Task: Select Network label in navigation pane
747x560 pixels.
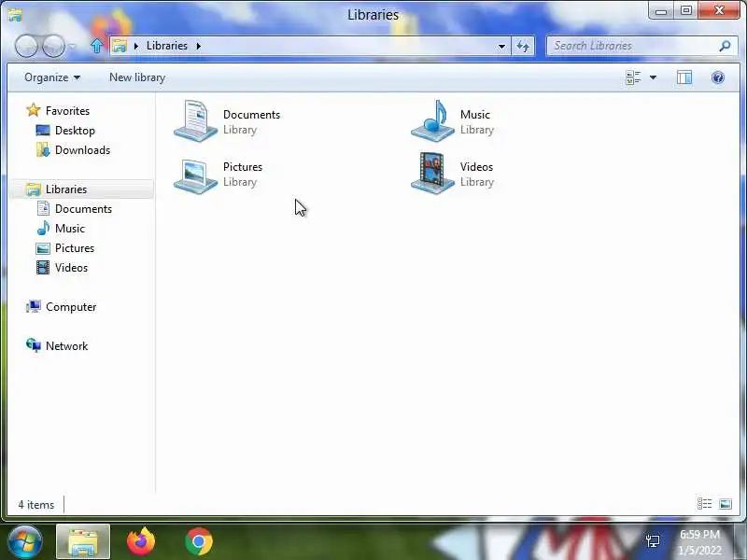Action: click(x=66, y=346)
